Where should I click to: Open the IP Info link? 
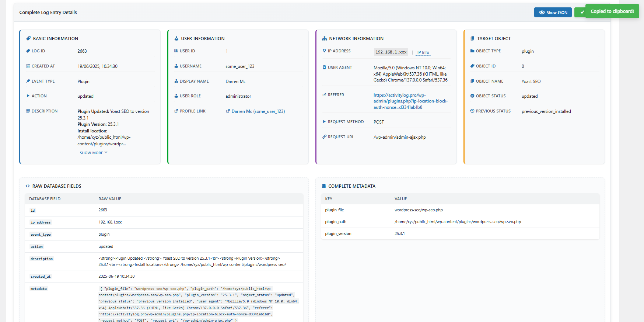[x=423, y=52]
